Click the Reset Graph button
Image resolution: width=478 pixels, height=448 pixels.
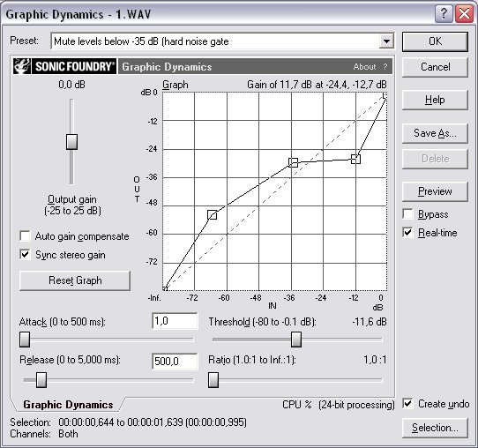click(75, 280)
